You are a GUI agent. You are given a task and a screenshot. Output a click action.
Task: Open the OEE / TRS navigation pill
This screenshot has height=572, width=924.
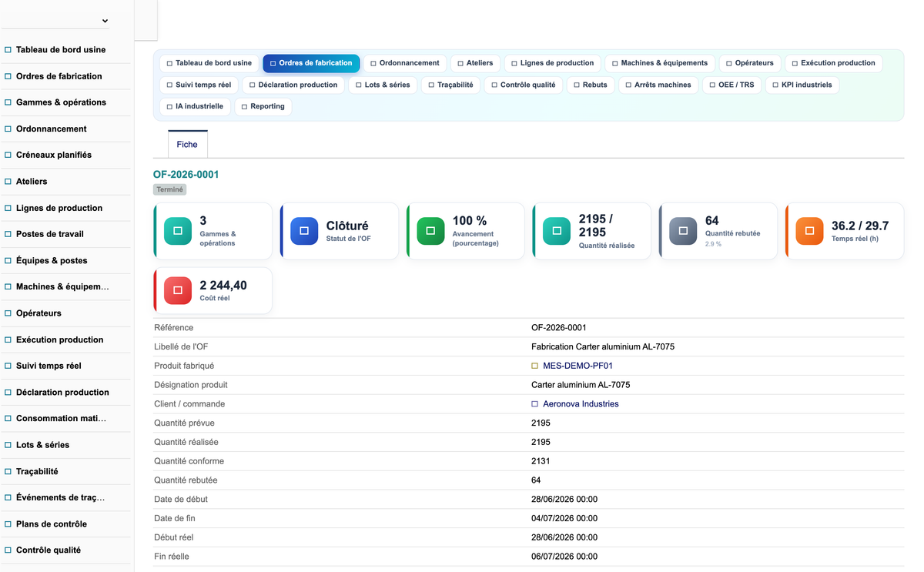point(731,85)
